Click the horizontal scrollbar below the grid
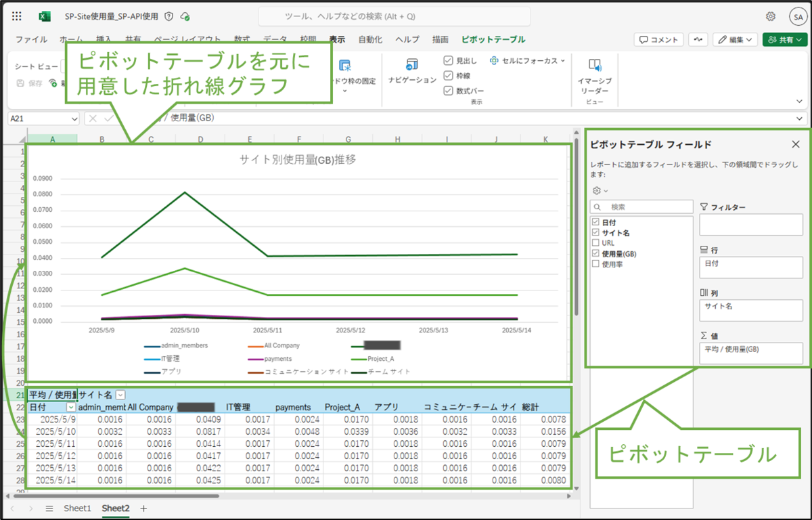The width and height of the screenshot is (812, 520). pyautogui.click(x=115, y=496)
